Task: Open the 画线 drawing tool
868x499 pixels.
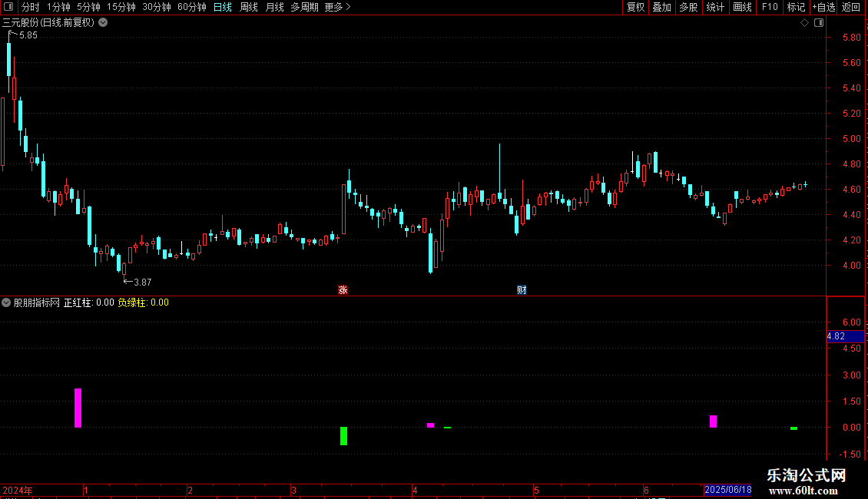Action: pos(742,7)
